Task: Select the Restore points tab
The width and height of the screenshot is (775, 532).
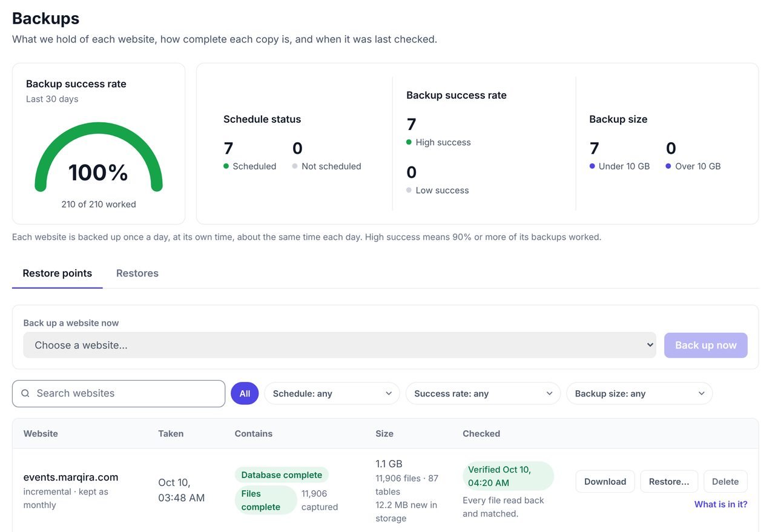Action: click(x=58, y=273)
